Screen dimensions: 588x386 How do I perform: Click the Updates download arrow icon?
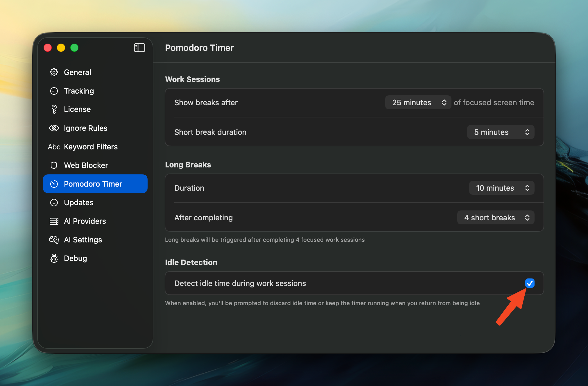click(x=54, y=203)
